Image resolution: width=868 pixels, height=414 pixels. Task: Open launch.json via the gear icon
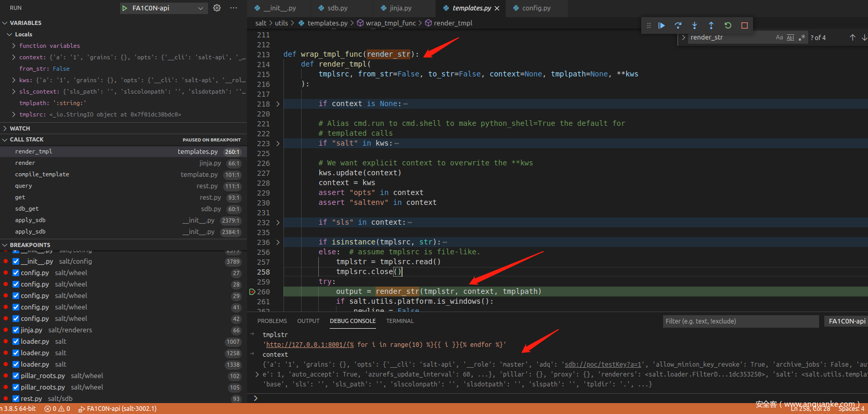click(x=217, y=8)
